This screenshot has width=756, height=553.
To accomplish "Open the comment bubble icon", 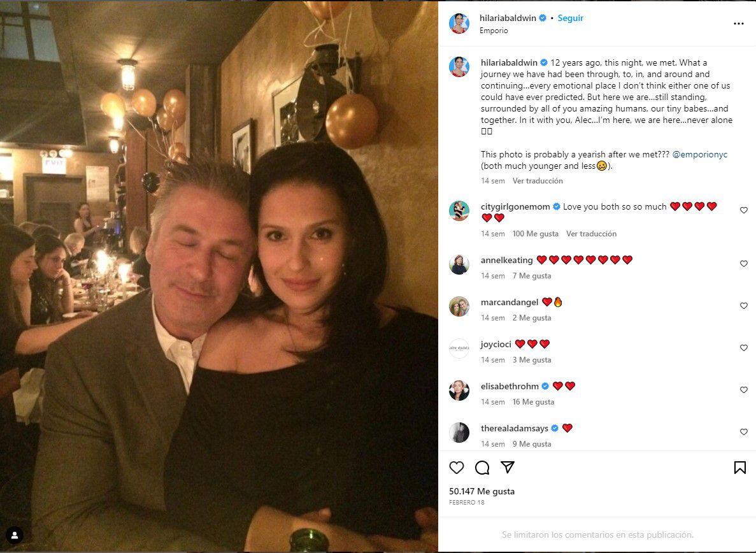I will [x=481, y=467].
